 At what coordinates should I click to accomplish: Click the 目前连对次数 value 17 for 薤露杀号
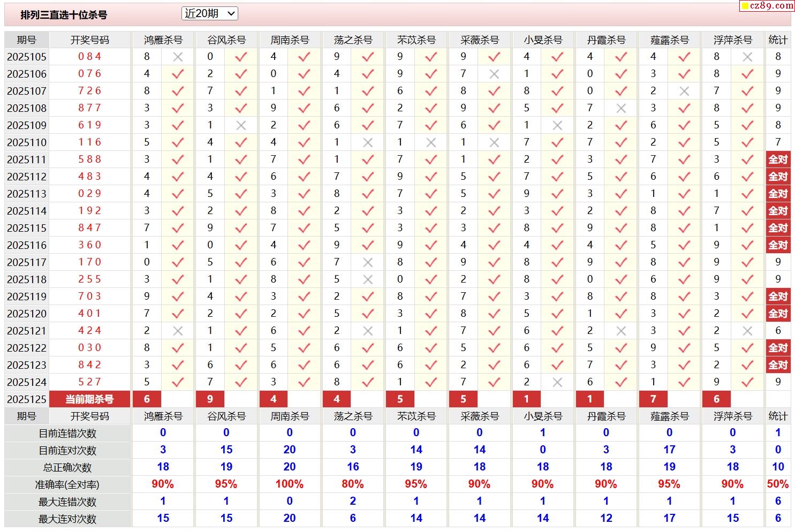tap(669, 450)
